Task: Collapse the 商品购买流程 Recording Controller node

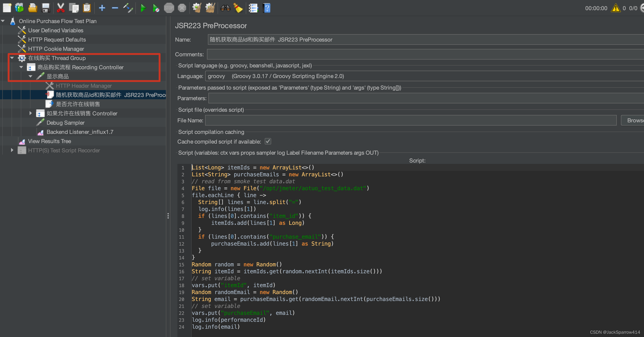Action: click(x=21, y=67)
